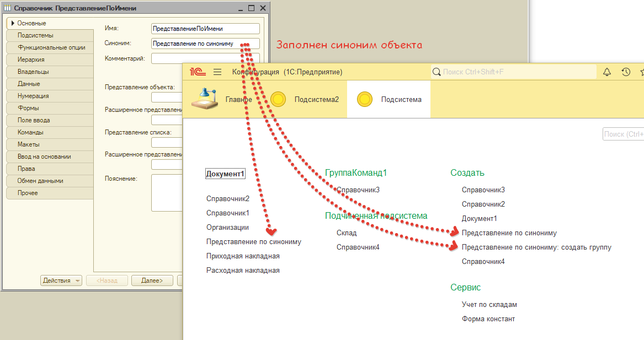The width and height of the screenshot is (644, 340).
Task: Click the catalog window table icon
Action: (x=7, y=8)
